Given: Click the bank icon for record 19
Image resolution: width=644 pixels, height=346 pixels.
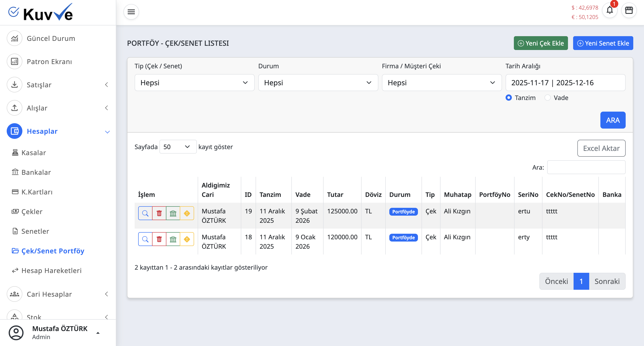Looking at the screenshot, I should pyautogui.click(x=173, y=213).
